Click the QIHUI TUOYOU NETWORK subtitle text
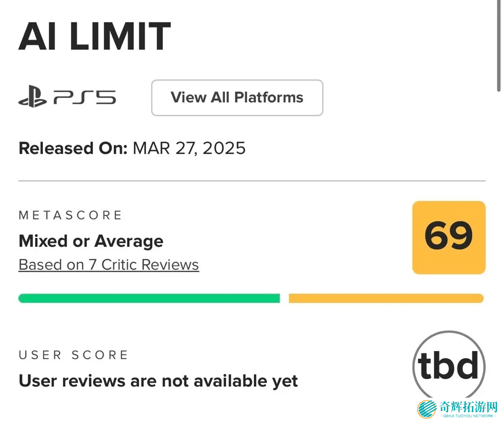This screenshot has height=421, width=504. 468,415
